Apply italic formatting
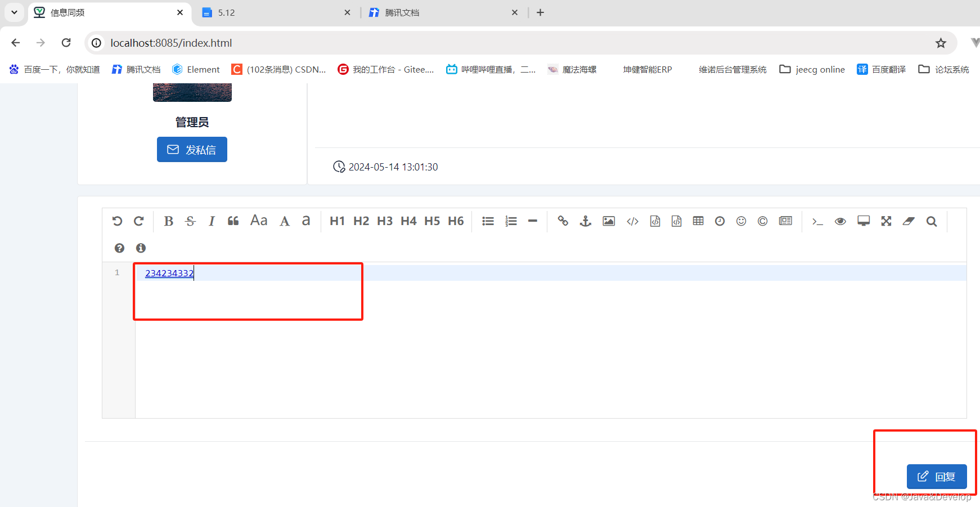 [212, 221]
